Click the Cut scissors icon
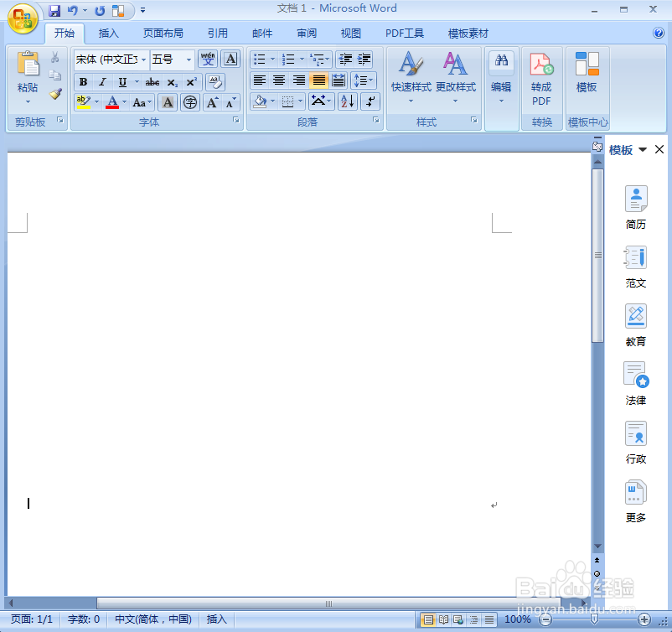 54,57
